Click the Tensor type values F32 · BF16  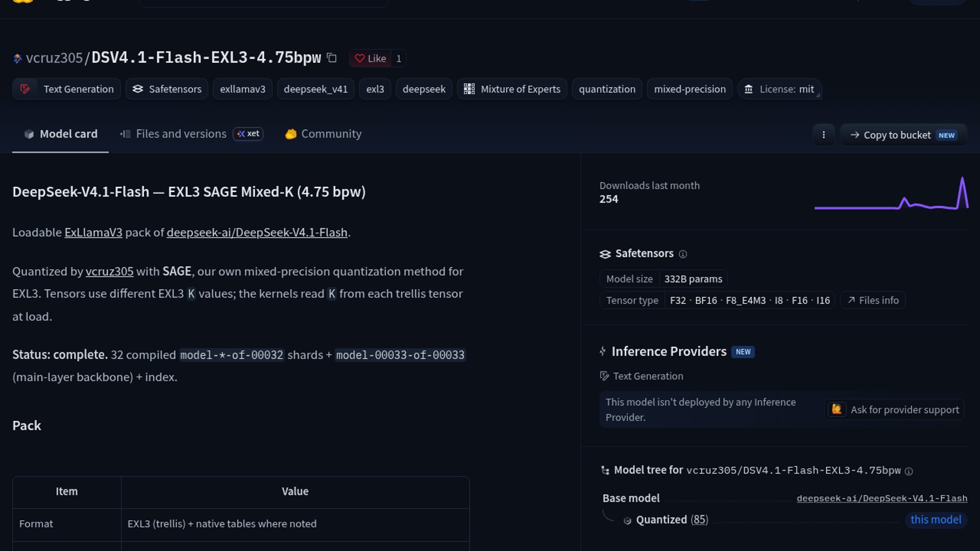[x=750, y=300]
